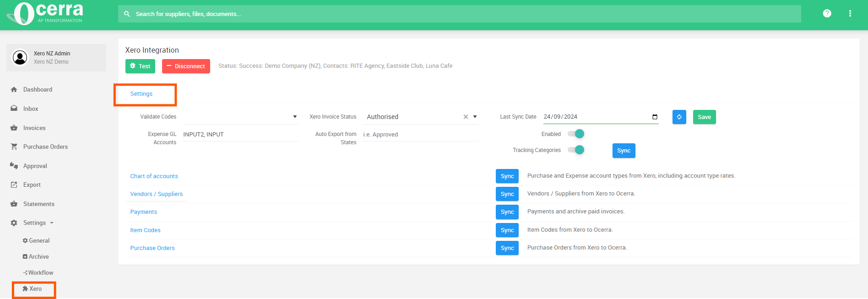Open Inbox in the sidebar
This screenshot has width=868, height=299.
tap(31, 109)
